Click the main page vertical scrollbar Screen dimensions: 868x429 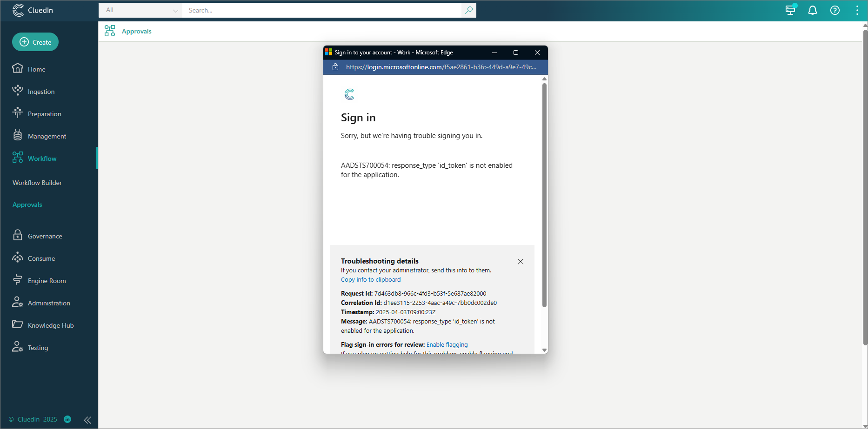[x=865, y=187]
